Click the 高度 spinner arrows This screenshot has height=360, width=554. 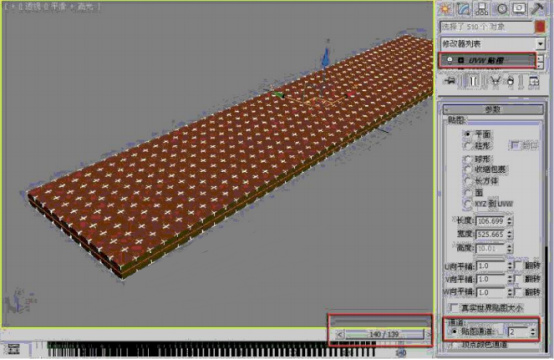tap(509, 248)
